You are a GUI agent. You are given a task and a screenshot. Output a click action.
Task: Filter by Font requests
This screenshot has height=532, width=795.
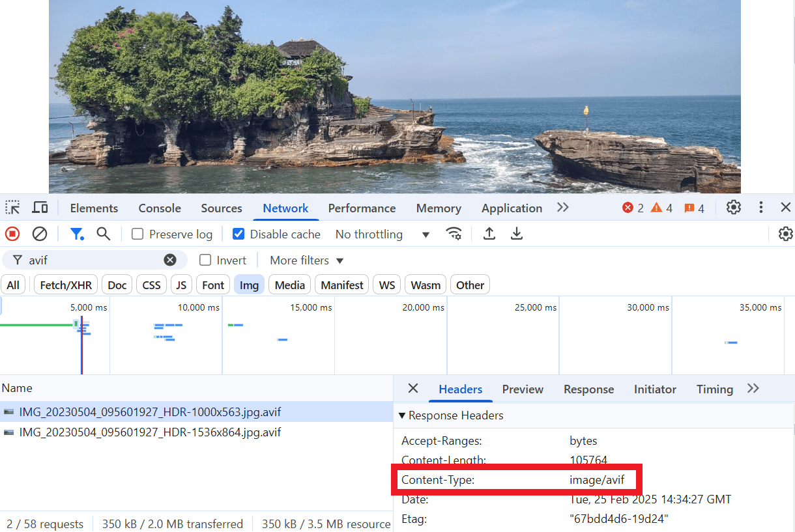tap(213, 285)
